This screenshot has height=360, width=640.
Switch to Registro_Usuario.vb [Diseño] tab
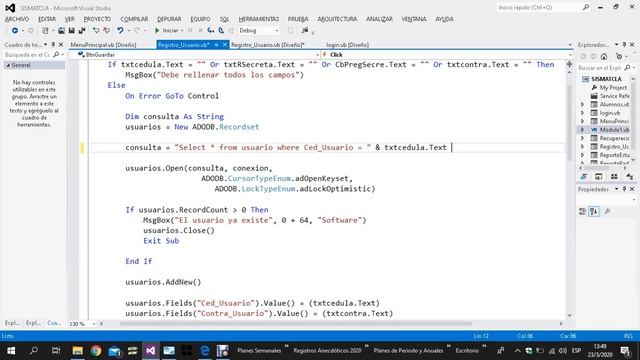268,45
